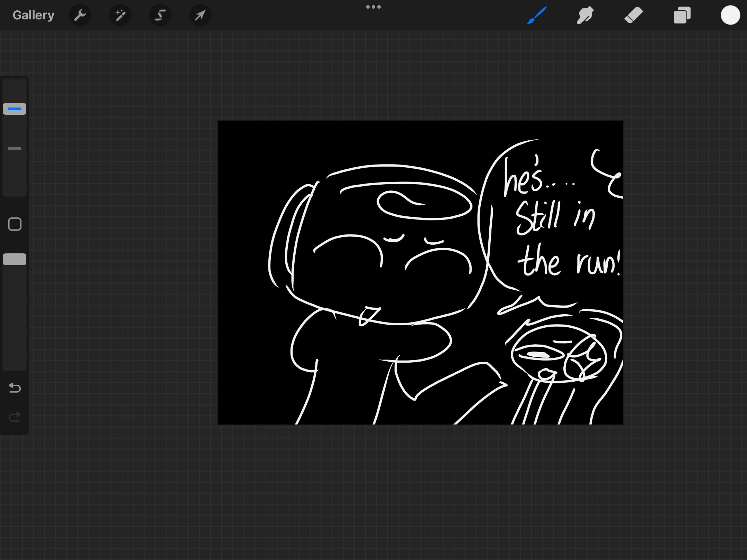Undo the last stroke
The height and width of the screenshot is (560, 747).
pos(15,388)
